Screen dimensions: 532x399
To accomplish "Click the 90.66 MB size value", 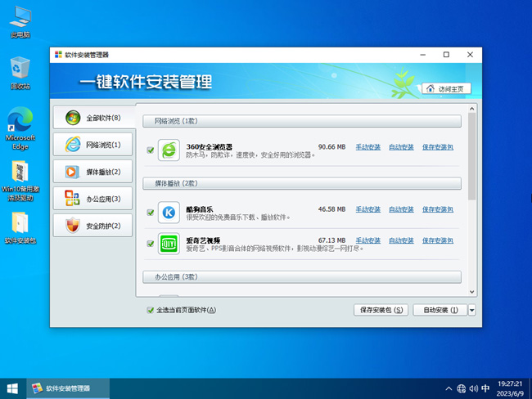I will tap(331, 147).
